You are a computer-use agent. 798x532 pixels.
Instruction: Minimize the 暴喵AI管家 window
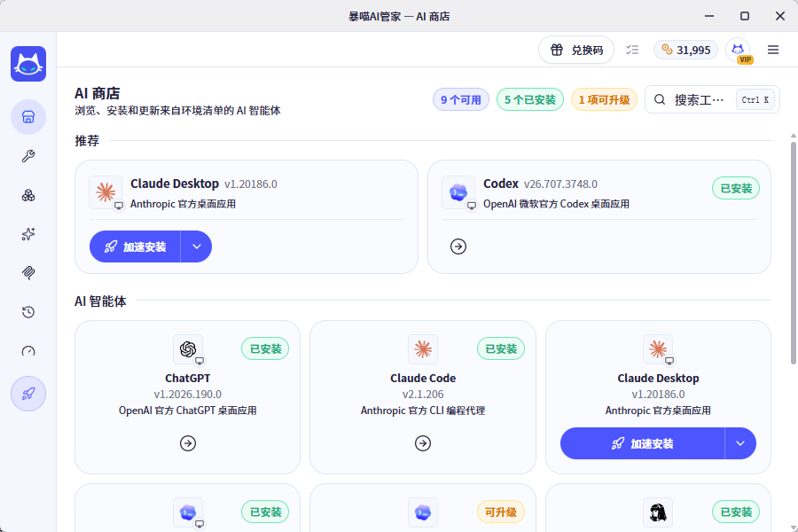click(x=709, y=16)
